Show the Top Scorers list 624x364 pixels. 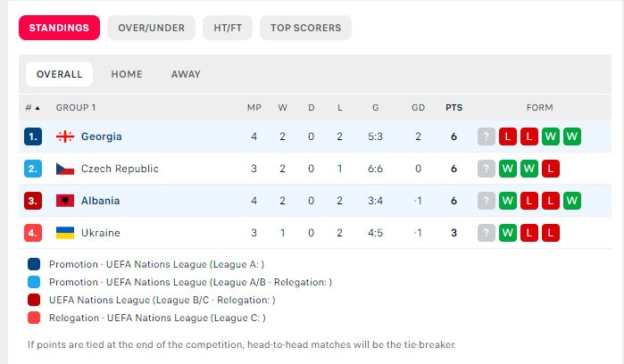(x=305, y=28)
